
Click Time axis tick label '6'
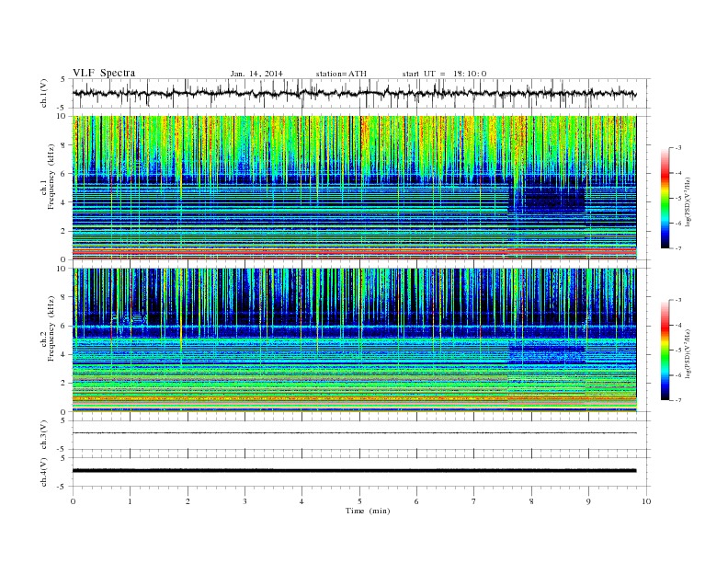tap(416, 501)
